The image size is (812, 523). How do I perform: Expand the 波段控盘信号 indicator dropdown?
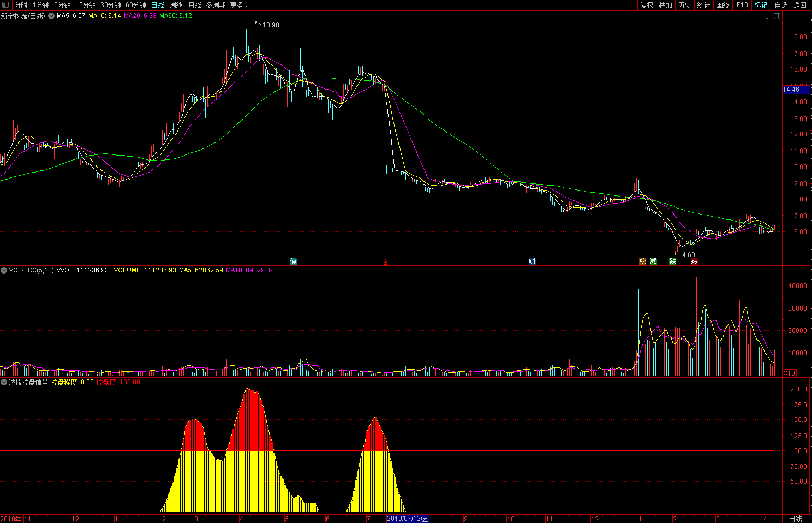[x=4, y=382]
